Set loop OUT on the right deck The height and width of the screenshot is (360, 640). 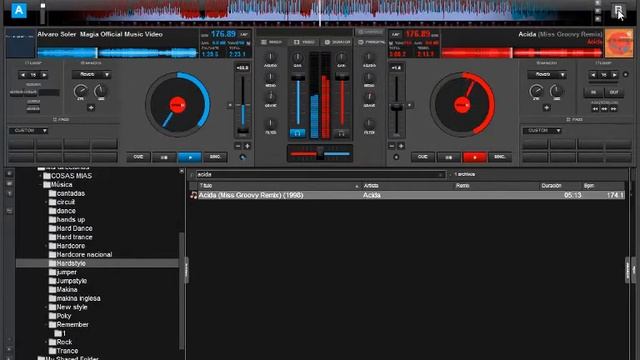[x=613, y=93]
